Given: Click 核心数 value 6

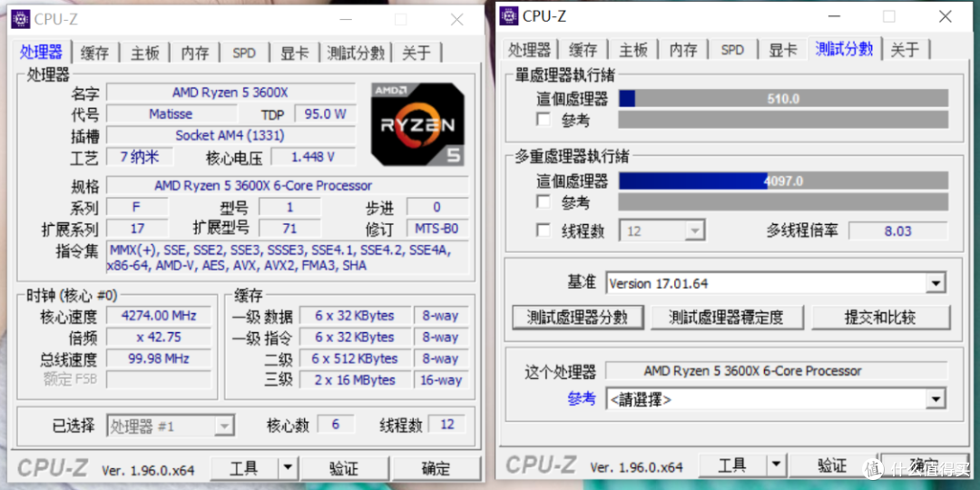Looking at the screenshot, I should tap(336, 425).
